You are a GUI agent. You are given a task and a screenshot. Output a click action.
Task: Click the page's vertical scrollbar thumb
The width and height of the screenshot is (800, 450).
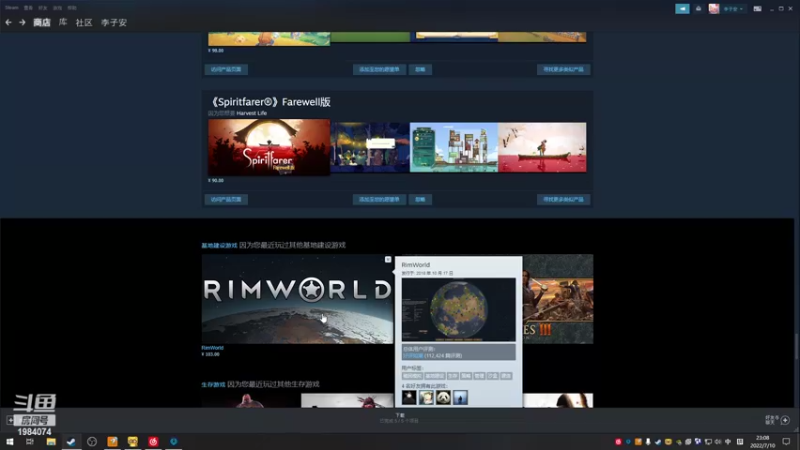[x=796, y=347]
